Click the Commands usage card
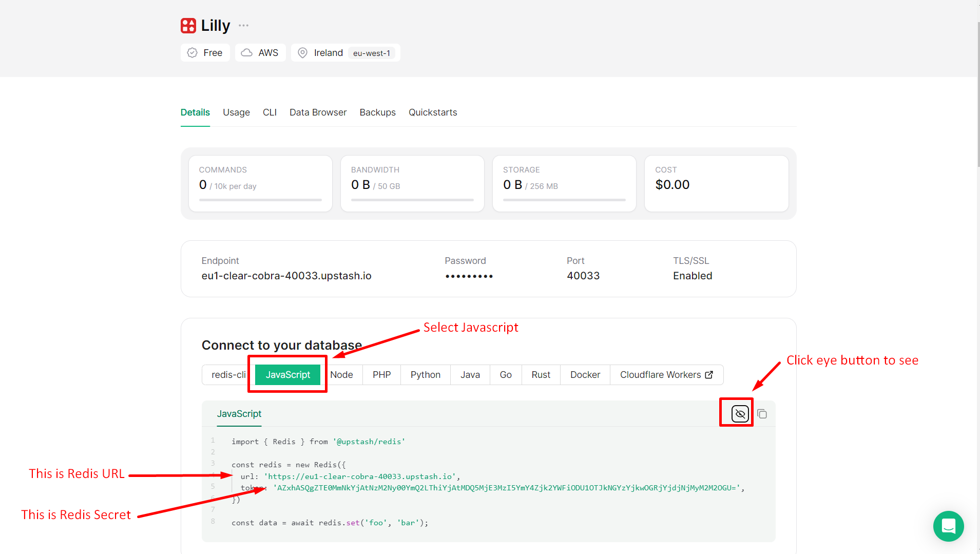Viewport: 980px width, 554px height. tap(260, 183)
